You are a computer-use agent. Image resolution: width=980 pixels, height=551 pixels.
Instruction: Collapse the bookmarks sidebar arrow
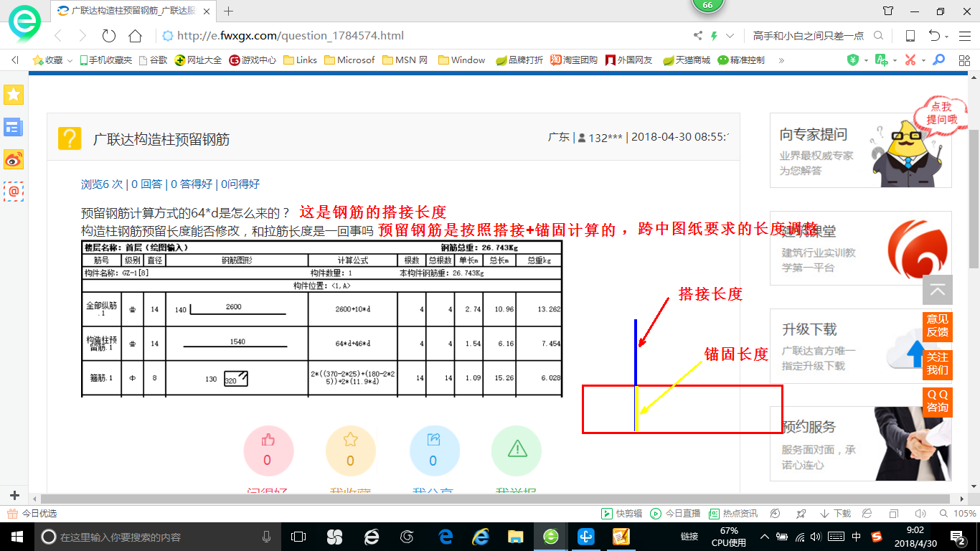pos(15,60)
